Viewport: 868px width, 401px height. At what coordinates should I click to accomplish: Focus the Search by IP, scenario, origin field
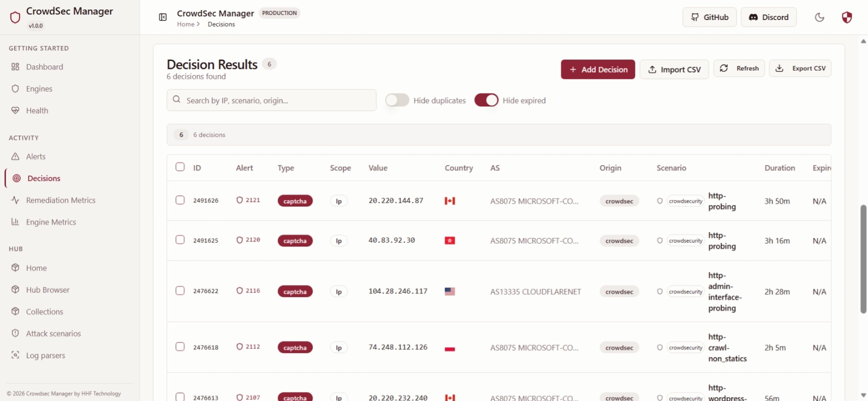pos(272,100)
